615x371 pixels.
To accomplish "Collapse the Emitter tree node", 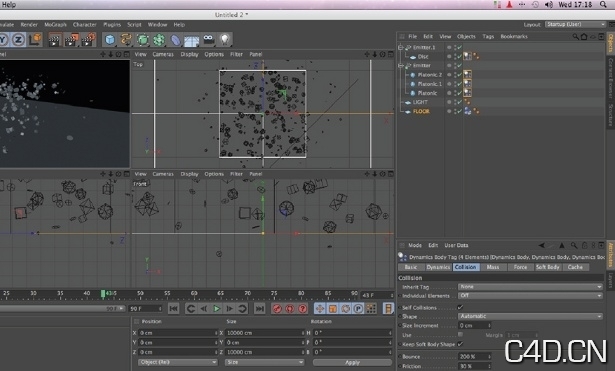I will click(x=401, y=65).
